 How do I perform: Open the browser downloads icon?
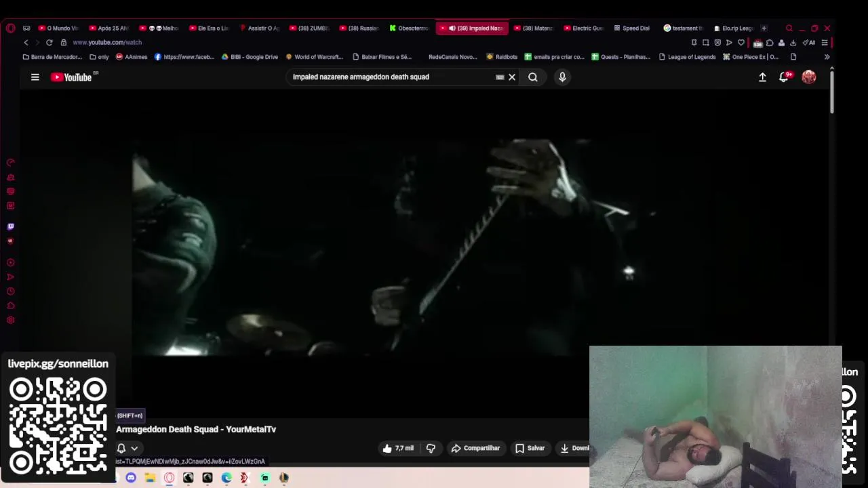pos(793,43)
